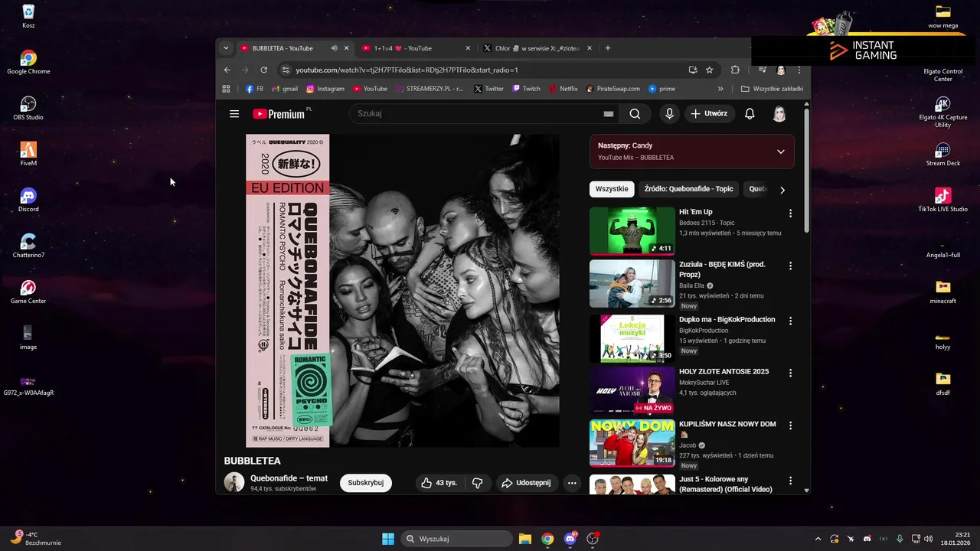Open Stream Deck desktop shortcut
980x551 pixels.
[x=942, y=154]
